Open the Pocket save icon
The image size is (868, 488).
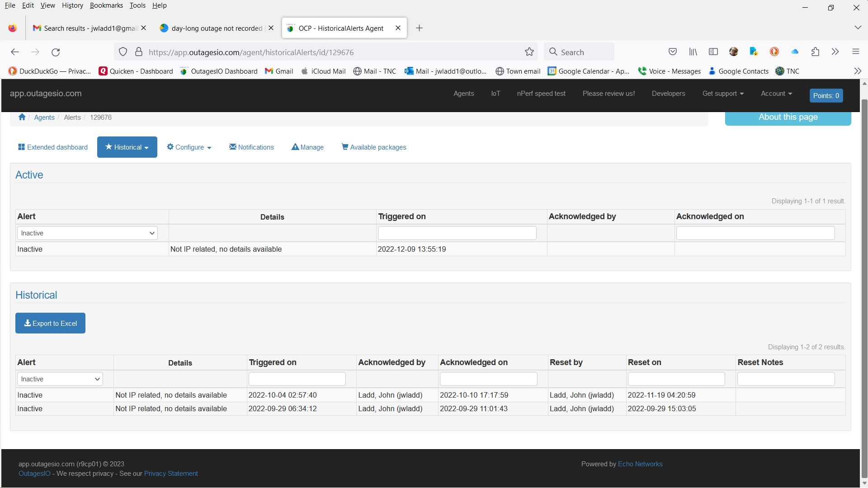pyautogui.click(x=673, y=52)
